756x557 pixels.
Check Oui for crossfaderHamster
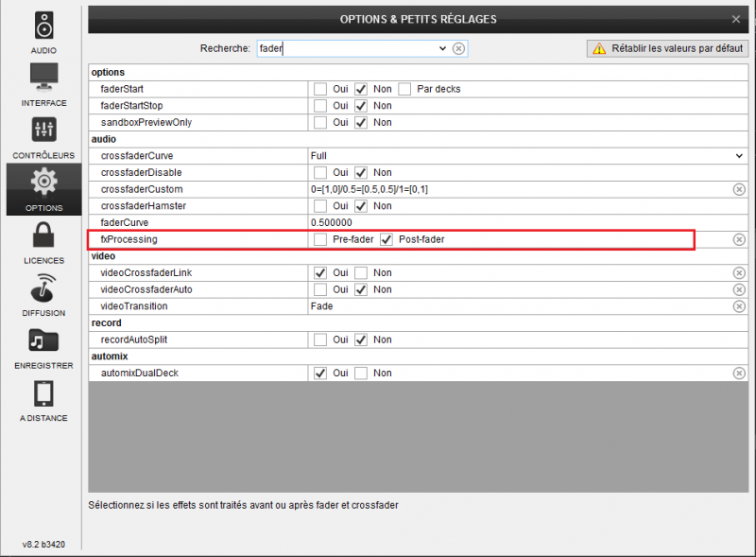point(320,206)
